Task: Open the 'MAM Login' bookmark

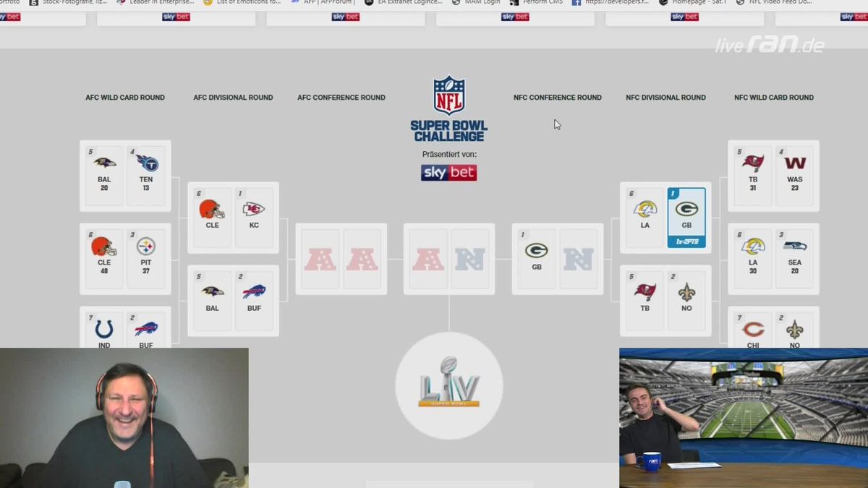Action: [x=475, y=3]
